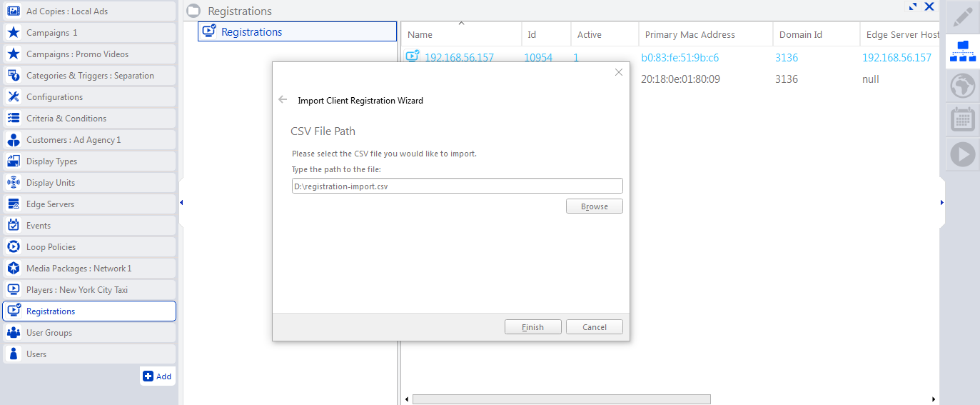Click the Browse button
The width and height of the screenshot is (980, 405).
point(594,206)
